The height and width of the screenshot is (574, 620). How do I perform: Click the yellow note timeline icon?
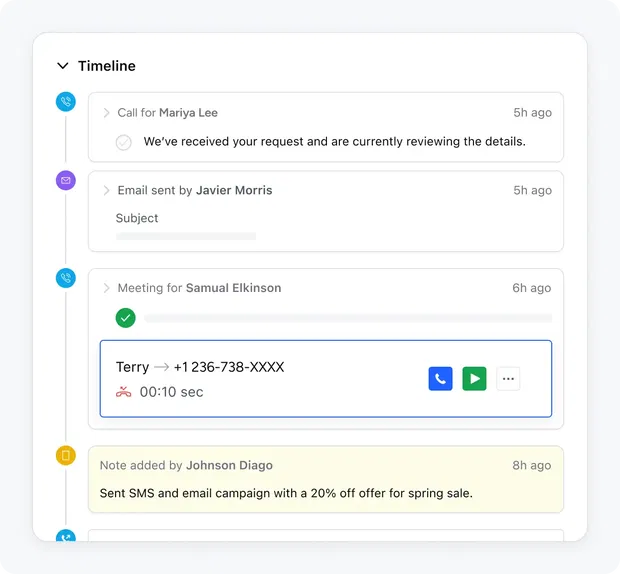click(66, 455)
